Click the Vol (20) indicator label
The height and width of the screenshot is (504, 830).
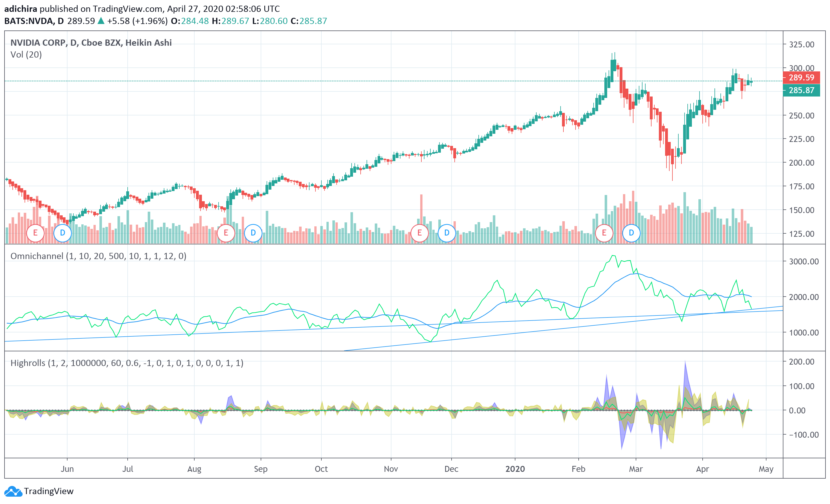pos(26,54)
